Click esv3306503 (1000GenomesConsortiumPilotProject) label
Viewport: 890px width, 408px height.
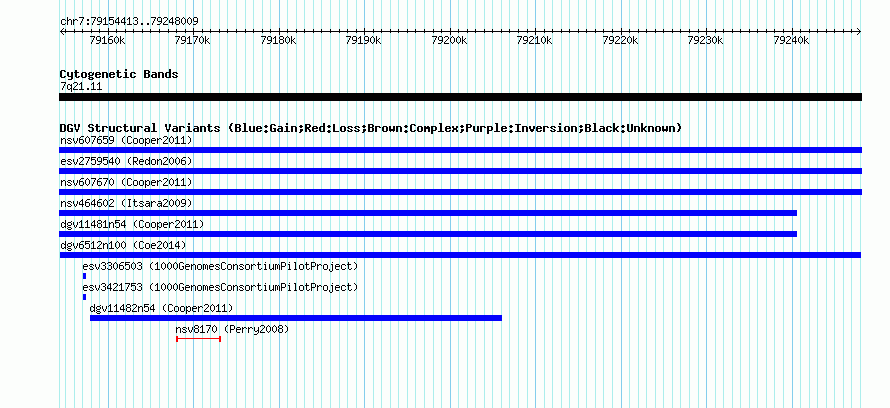(220, 266)
